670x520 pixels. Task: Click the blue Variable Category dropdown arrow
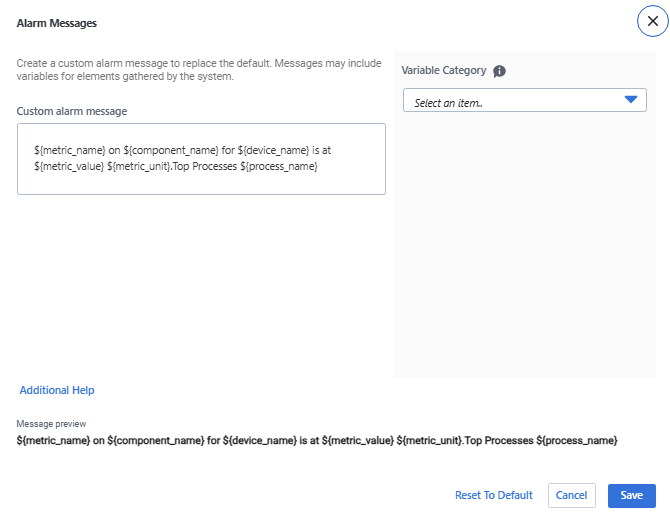click(x=630, y=100)
